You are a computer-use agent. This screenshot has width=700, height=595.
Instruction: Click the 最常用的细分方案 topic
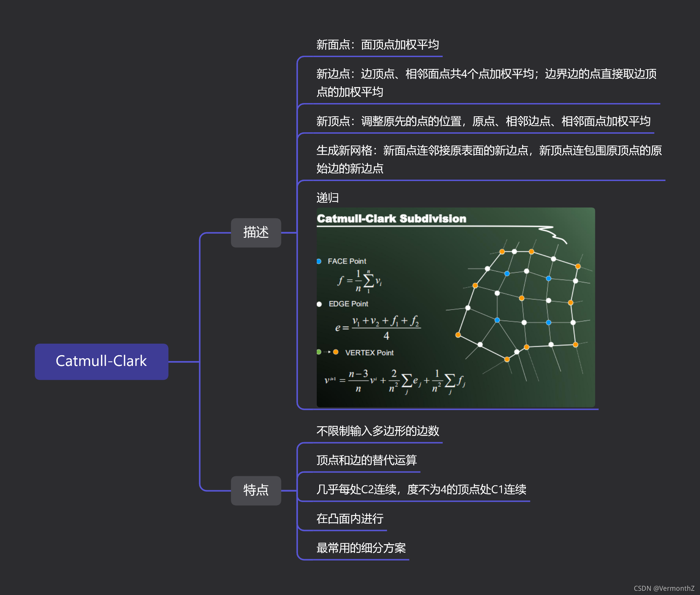[361, 548]
